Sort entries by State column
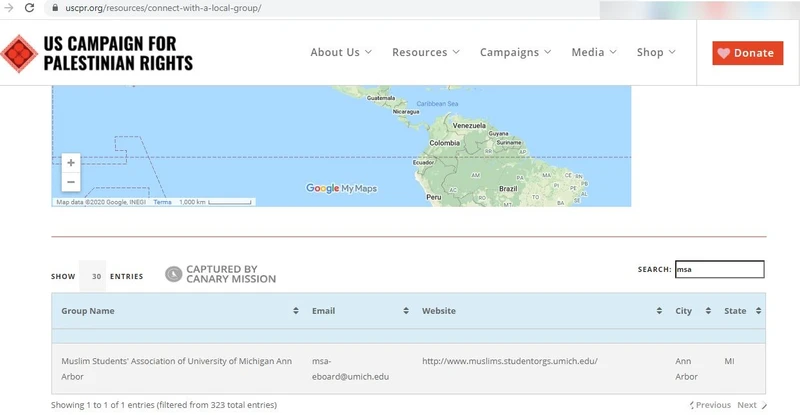 click(x=760, y=311)
